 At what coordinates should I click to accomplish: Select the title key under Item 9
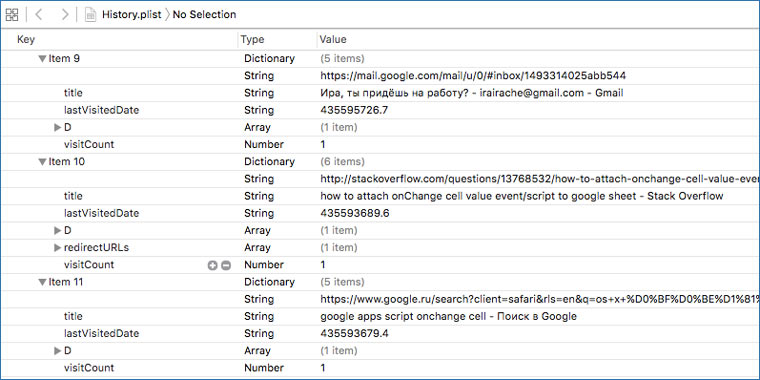coord(73,93)
